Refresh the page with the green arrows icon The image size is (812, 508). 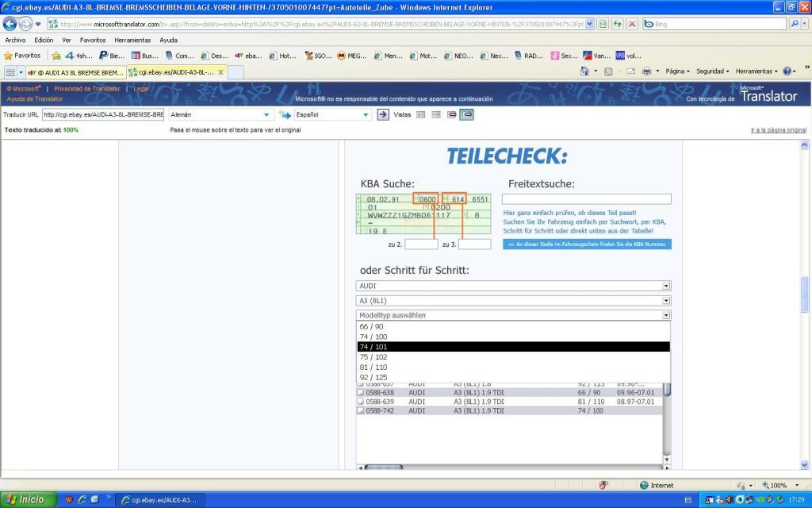(x=617, y=24)
